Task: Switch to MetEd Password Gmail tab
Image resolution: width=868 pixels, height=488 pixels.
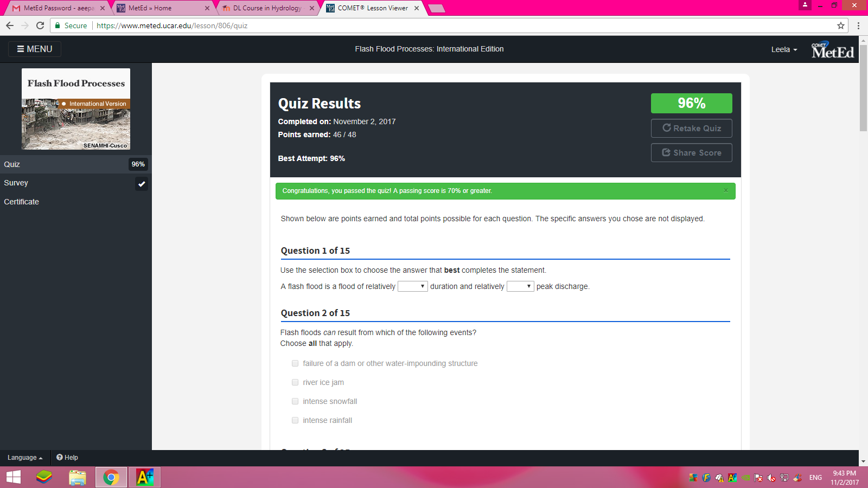Action: click(x=58, y=8)
